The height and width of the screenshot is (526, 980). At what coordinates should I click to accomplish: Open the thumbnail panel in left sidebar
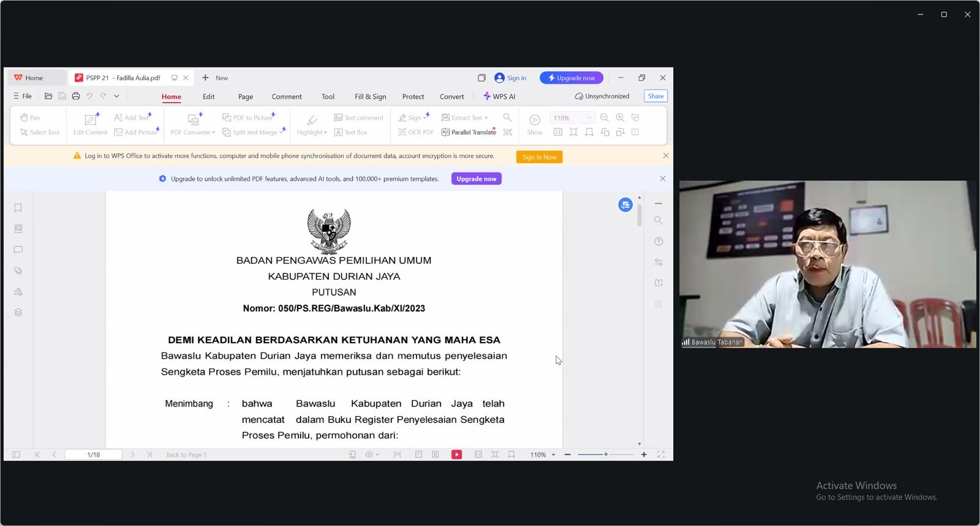18,229
